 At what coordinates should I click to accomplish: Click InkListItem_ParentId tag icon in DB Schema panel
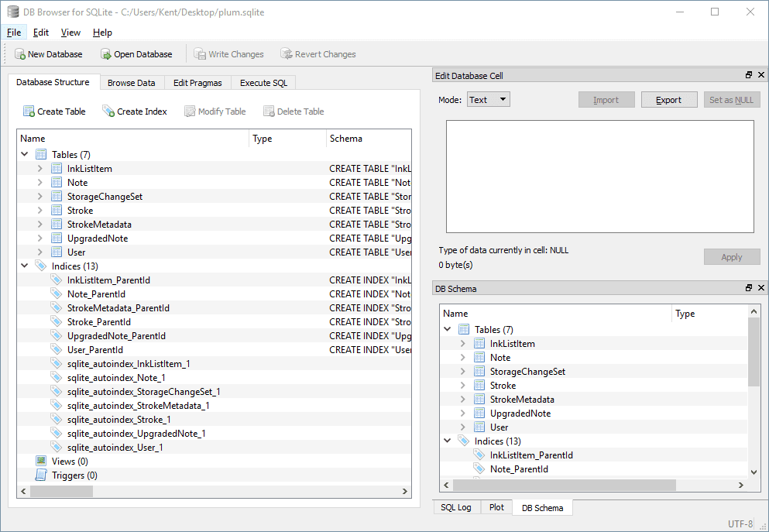tap(479, 455)
